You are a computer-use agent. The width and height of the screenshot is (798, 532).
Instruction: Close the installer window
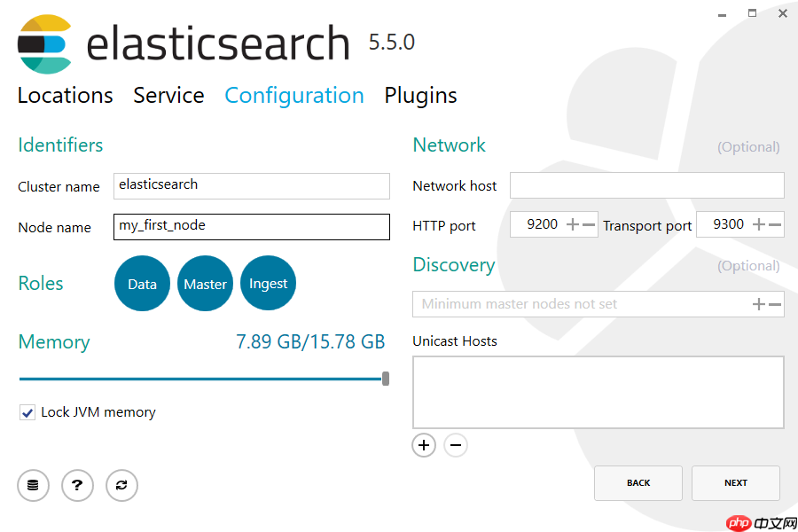click(x=783, y=13)
